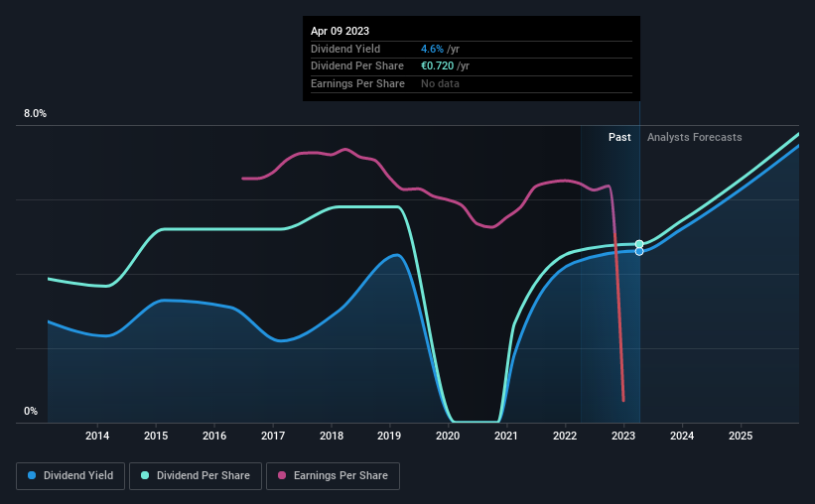The height and width of the screenshot is (504, 815).
Task: Click the 2014 x-axis label
Action: tap(97, 436)
